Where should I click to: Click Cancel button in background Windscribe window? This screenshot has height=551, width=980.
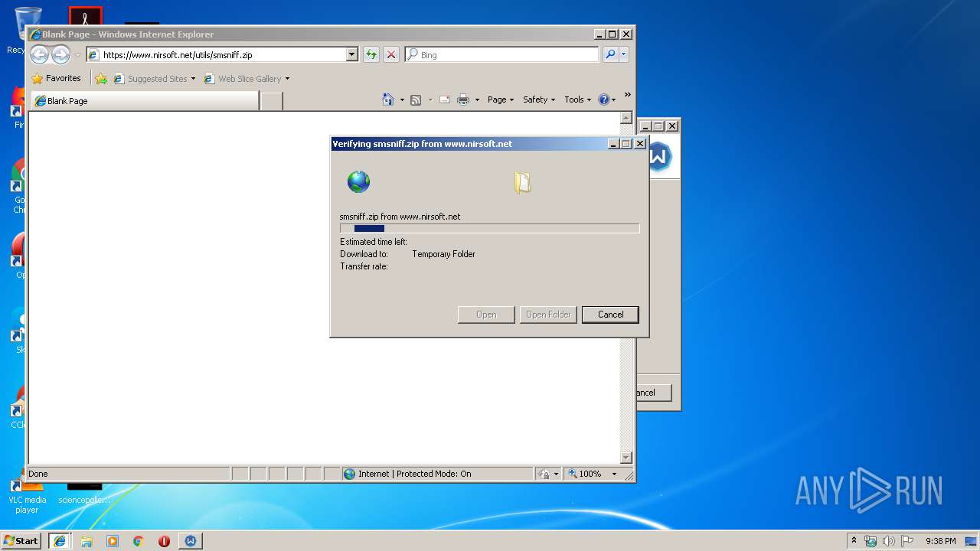coord(653,393)
